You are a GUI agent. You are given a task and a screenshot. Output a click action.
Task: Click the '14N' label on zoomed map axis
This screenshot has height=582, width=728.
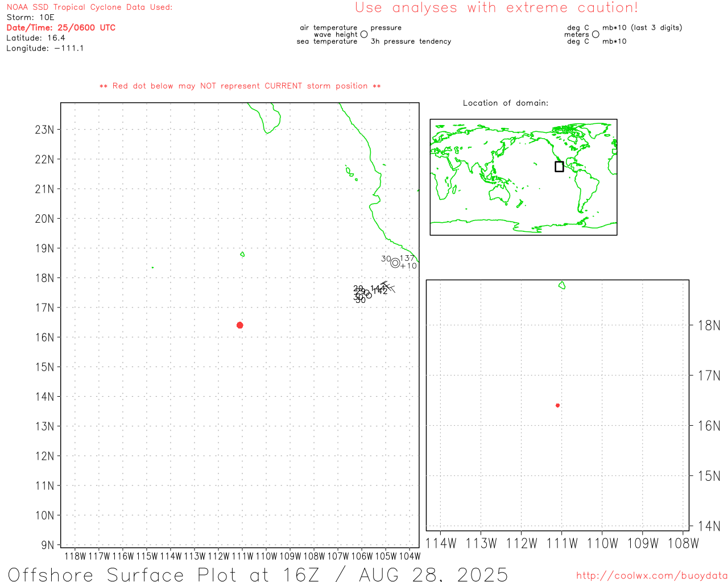coord(709,526)
